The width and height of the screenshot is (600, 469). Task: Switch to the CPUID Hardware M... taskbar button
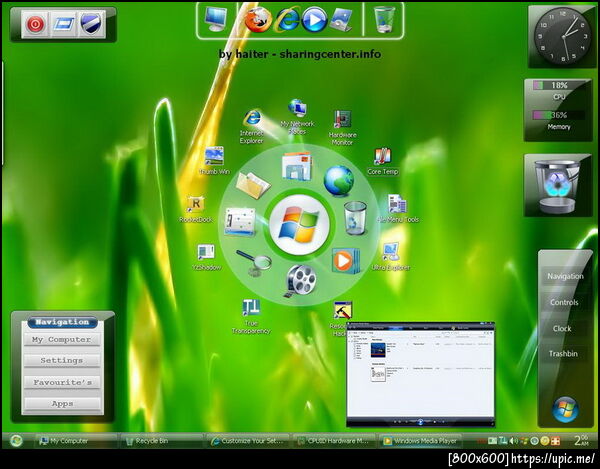334,441
